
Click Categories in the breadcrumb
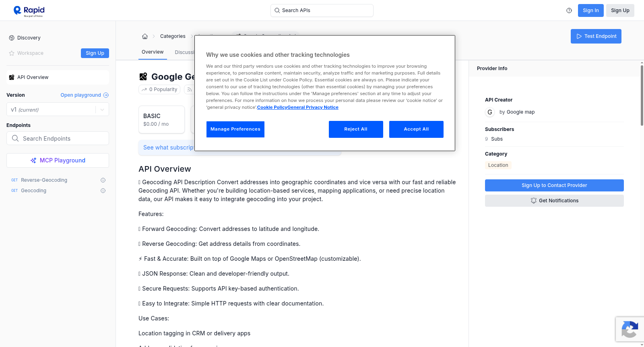pos(173,36)
